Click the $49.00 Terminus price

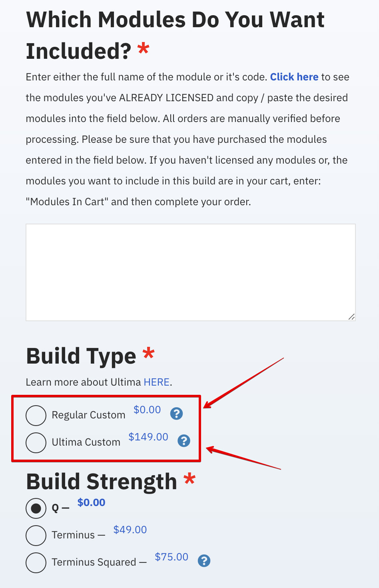pyautogui.click(x=130, y=530)
